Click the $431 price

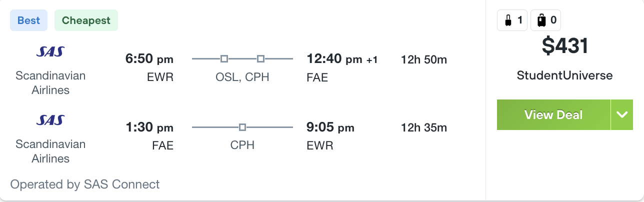click(x=565, y=46)
